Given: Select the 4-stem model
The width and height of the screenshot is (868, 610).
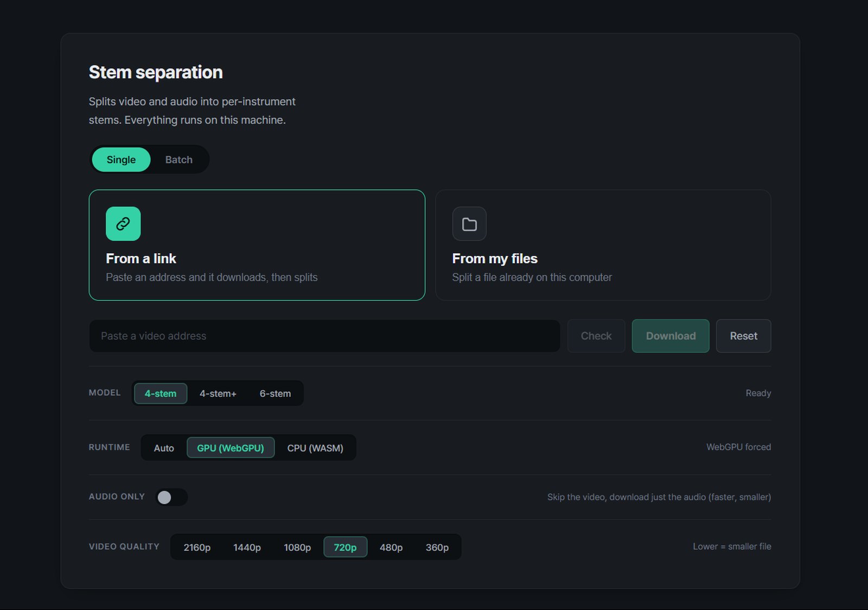Looking at the screenshot, I should (161, 393).
